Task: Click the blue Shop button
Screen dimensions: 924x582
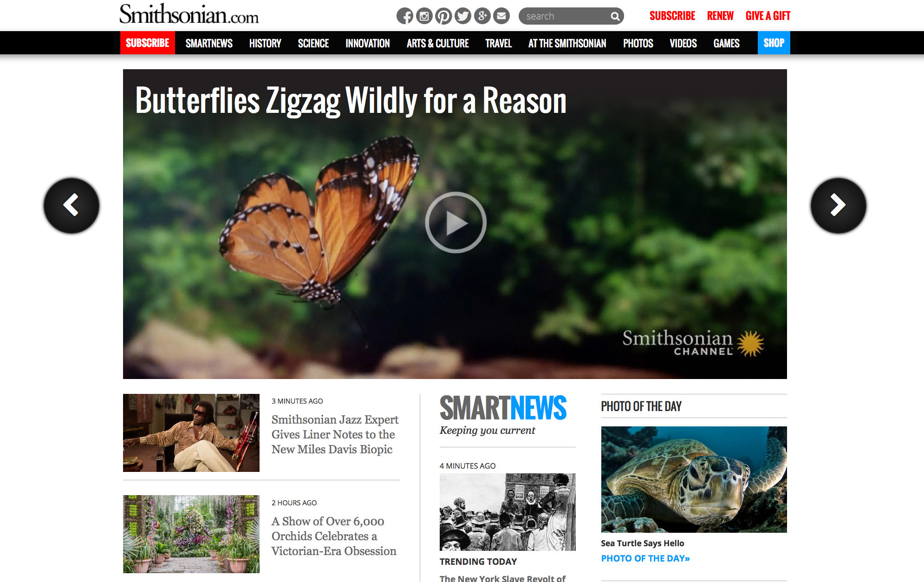Action: click(774, 43)
